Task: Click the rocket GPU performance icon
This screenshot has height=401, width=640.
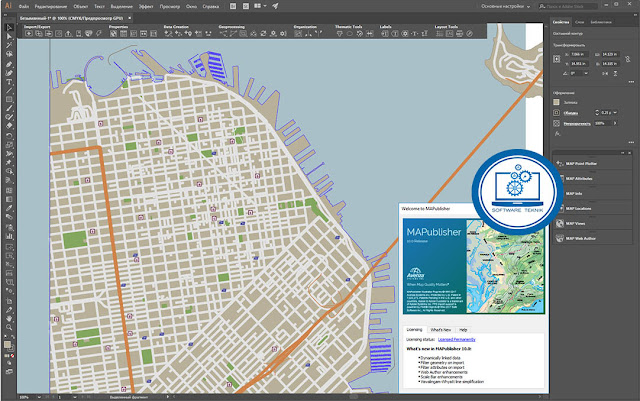Action: pos(275,6)
